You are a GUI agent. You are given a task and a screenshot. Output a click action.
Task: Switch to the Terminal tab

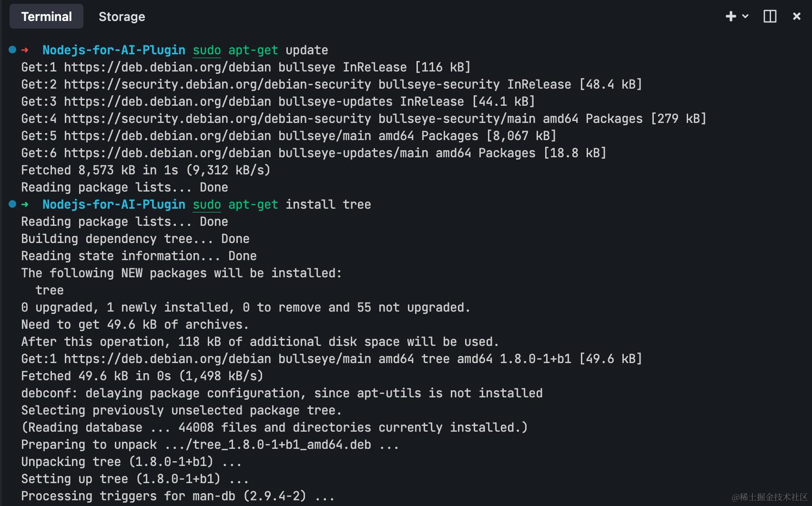click(46, 17)
